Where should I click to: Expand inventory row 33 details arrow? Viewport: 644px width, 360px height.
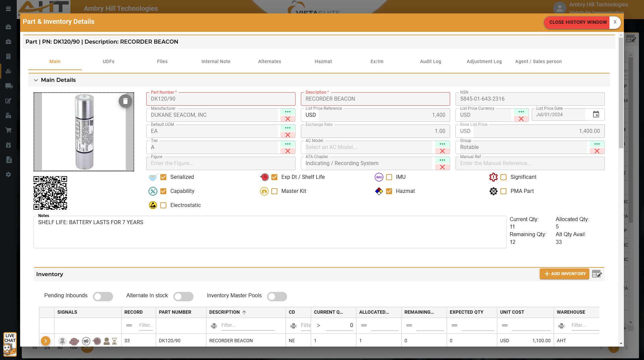click(46, 341)
